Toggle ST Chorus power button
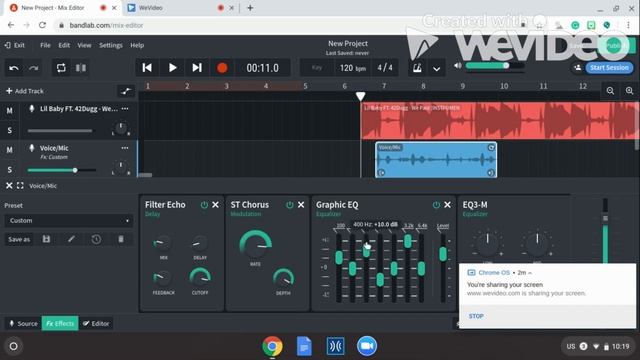This screenshot has height=360, width=640. click(289, 205)
